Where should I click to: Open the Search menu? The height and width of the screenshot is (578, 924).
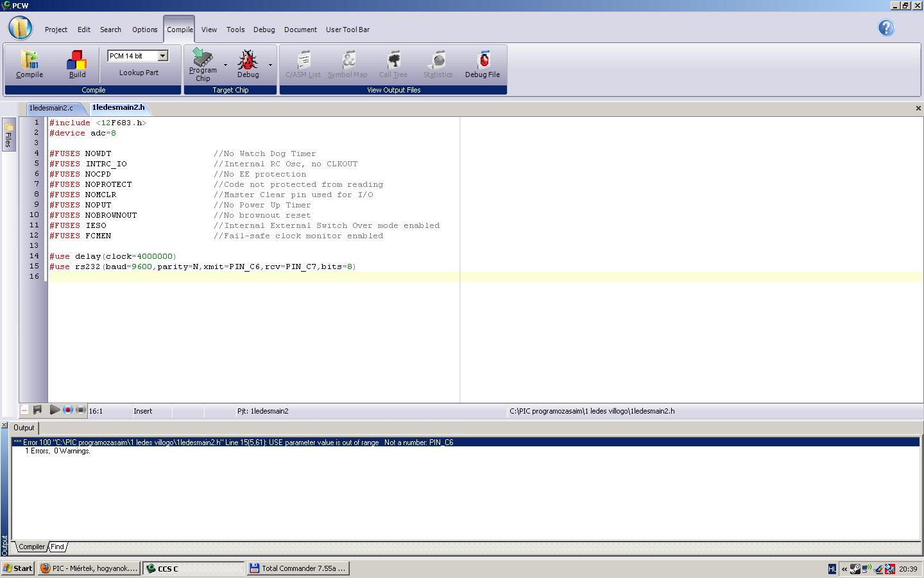coord(110,30)
